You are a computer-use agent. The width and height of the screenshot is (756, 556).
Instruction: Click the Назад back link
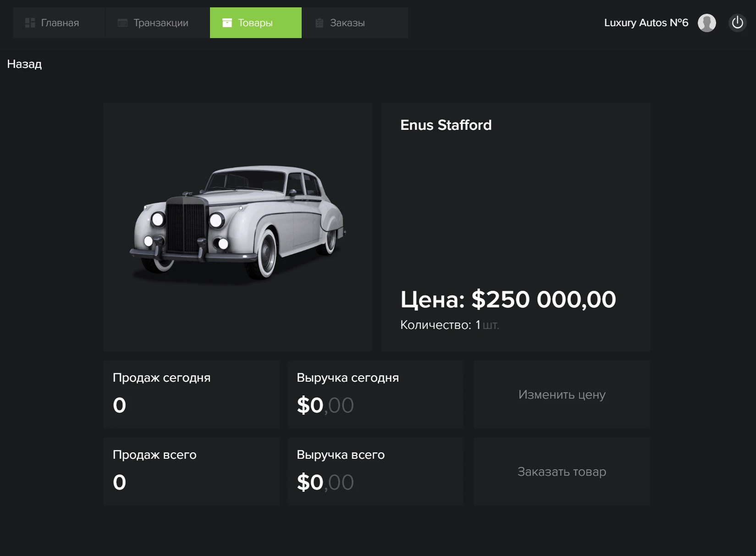coord(24,64)
